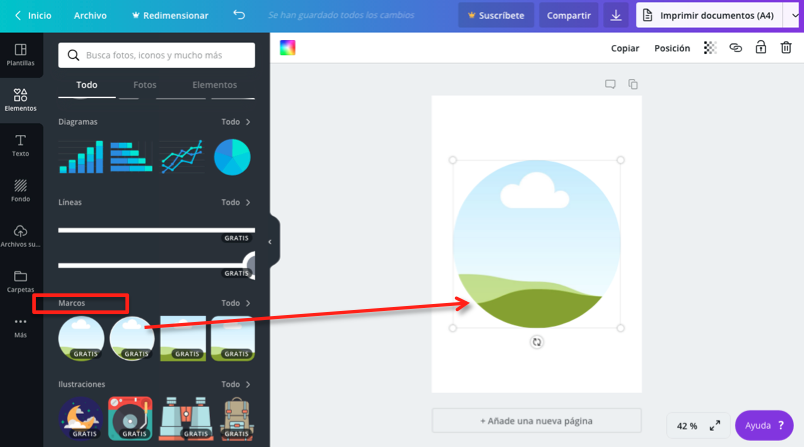Viewport: 804px width, 447px height.
Task: Click the Suscríbete button
Action: click(x=496, y=15)
